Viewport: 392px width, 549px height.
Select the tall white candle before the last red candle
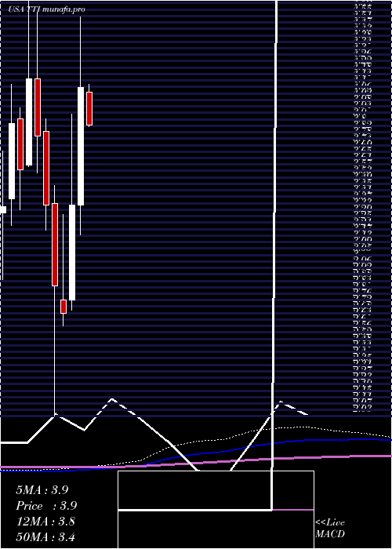tap(81, 146)
